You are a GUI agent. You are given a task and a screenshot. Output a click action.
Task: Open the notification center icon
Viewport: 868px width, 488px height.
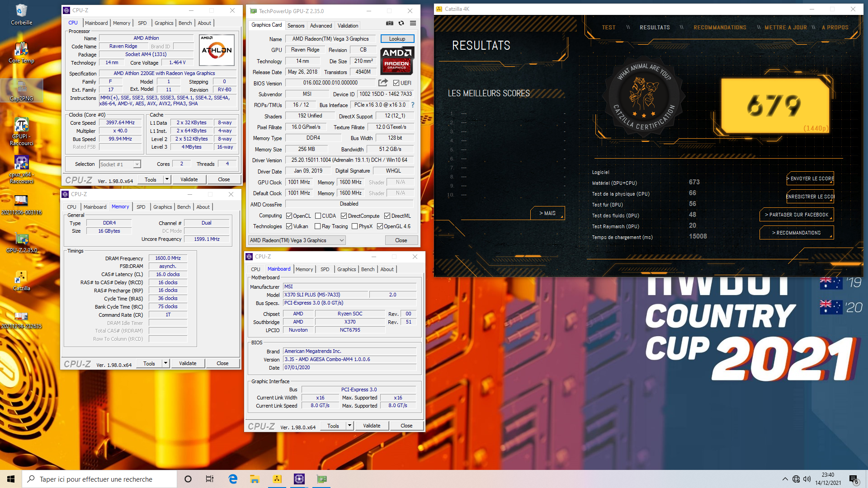point(854,479)
